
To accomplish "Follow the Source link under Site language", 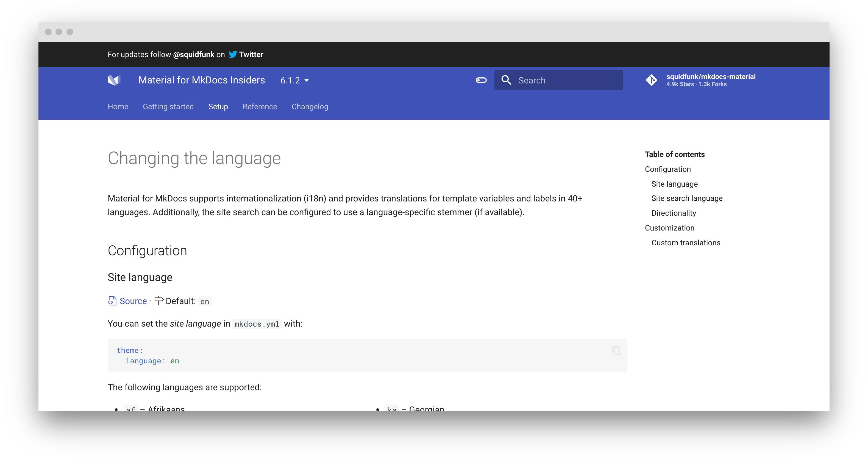I will (133, 301).
